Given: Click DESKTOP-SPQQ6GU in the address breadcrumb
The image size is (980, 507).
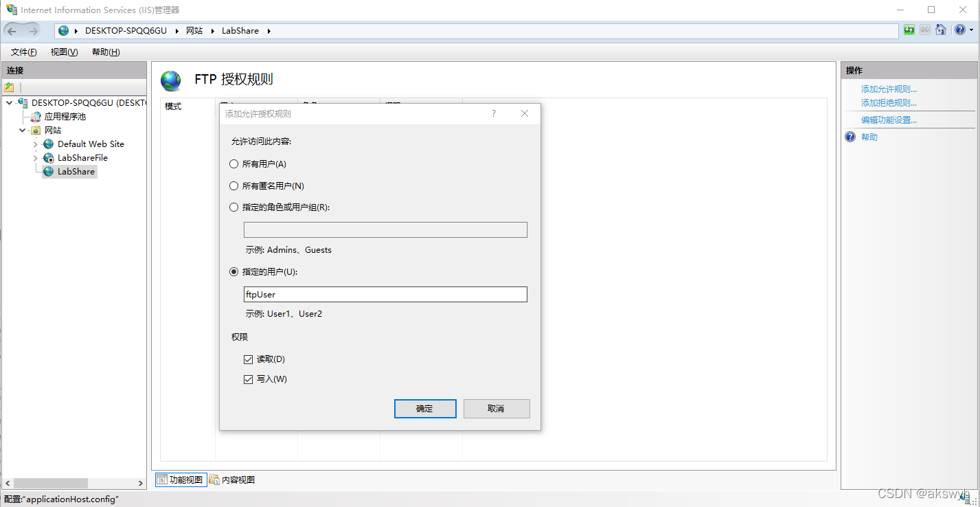Looking at the screenshot, I should click(x=126, y=31).
